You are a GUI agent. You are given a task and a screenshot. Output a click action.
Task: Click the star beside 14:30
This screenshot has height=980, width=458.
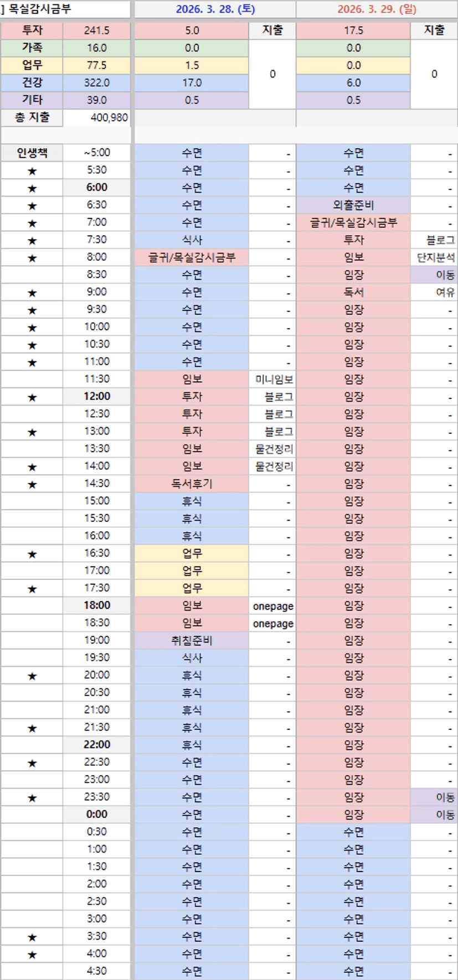point(32,484)
